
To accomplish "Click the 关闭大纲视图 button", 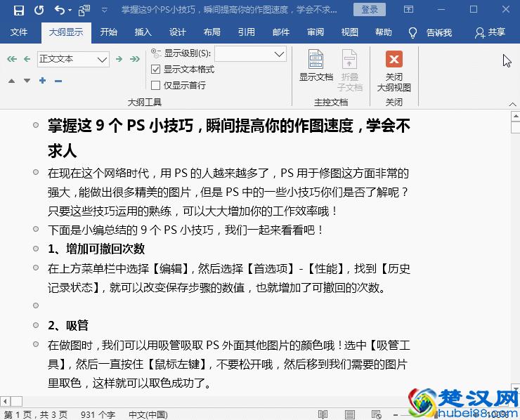I will pyautogui.click(x=394, y=71).
